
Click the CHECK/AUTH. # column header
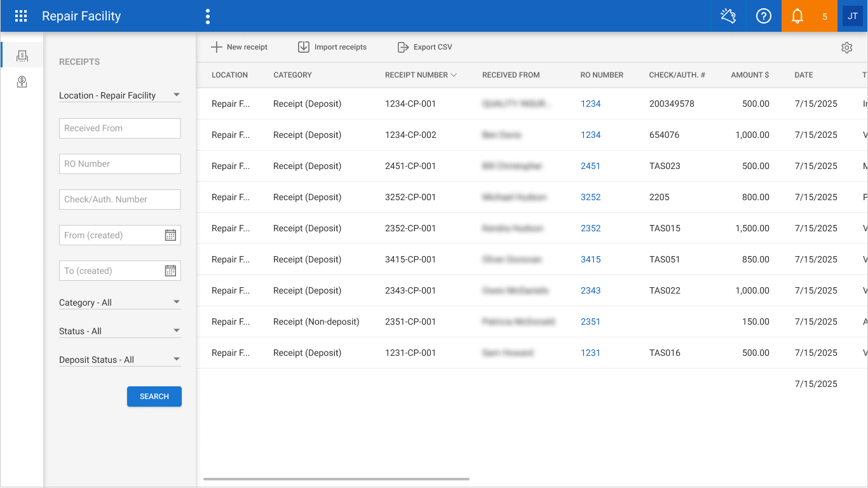point(677,75)
